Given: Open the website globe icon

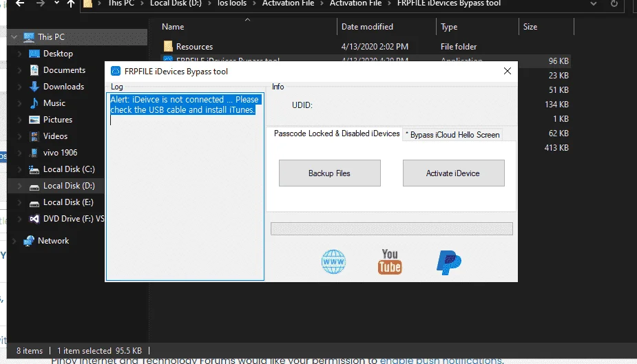Looking at the screenshot, I should point(333,261).
